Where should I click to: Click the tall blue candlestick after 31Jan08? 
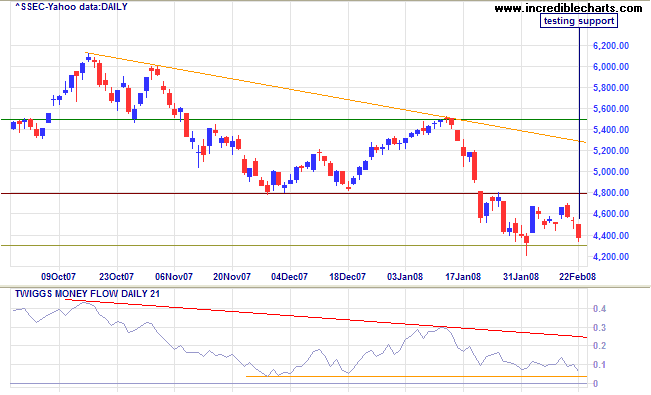pos(532,219)
